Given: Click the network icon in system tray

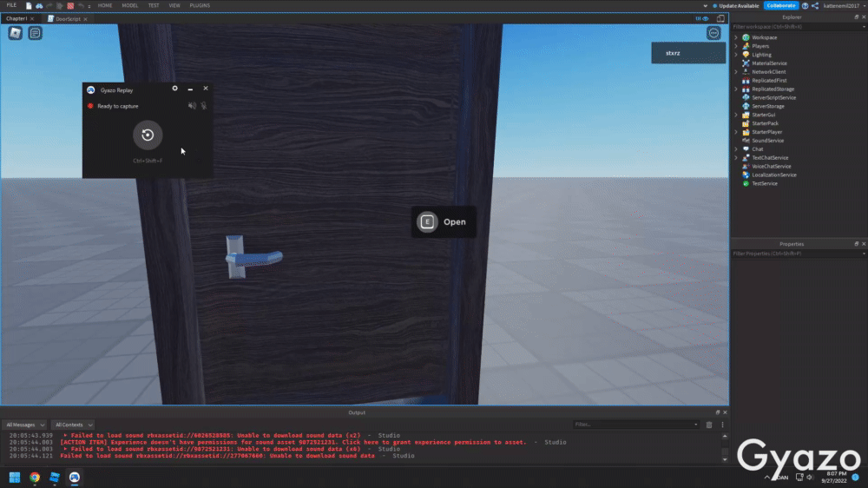Looking at the screenshot, I should (799, 477).
